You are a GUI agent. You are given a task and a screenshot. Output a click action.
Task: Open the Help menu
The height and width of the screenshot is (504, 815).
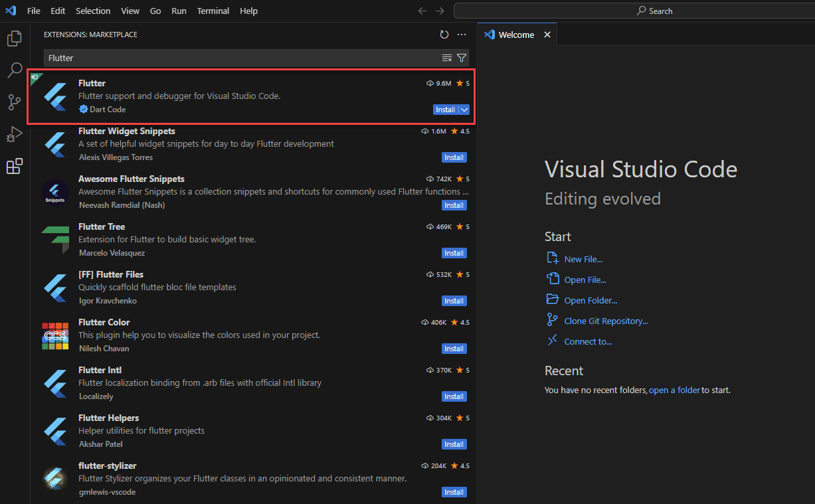pos(248,11)
